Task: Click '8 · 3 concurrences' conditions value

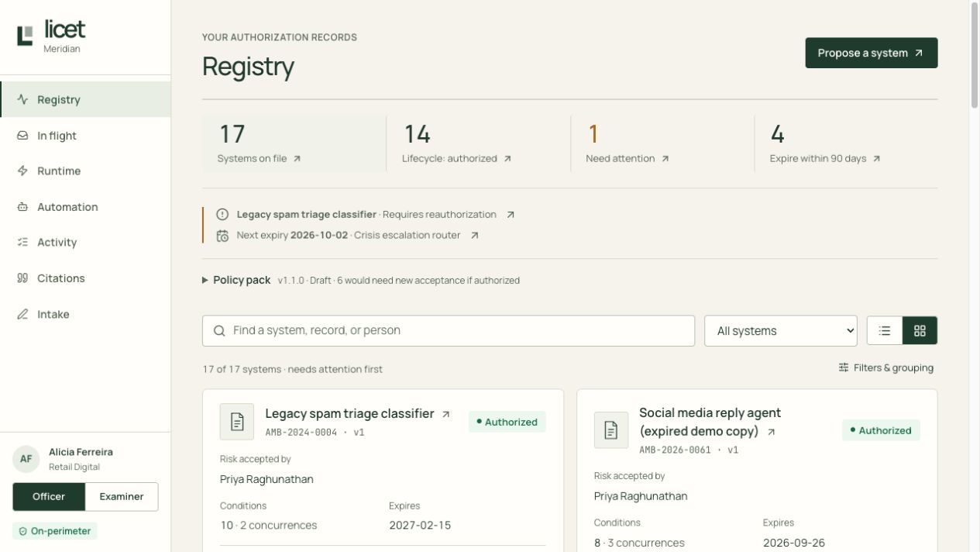Action: (x=639, y=543)
